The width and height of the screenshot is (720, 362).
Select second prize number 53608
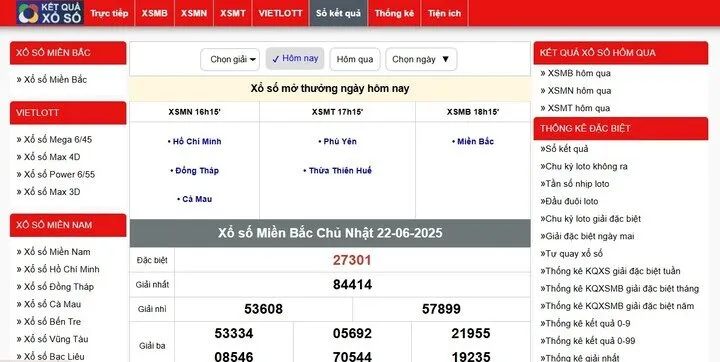pyautogui.click(x=264, y=309)
